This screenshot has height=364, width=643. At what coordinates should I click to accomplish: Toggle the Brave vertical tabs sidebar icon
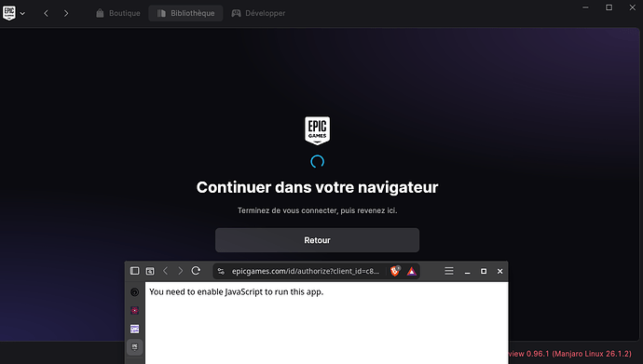pyautogui.click(x=134, y=271)
